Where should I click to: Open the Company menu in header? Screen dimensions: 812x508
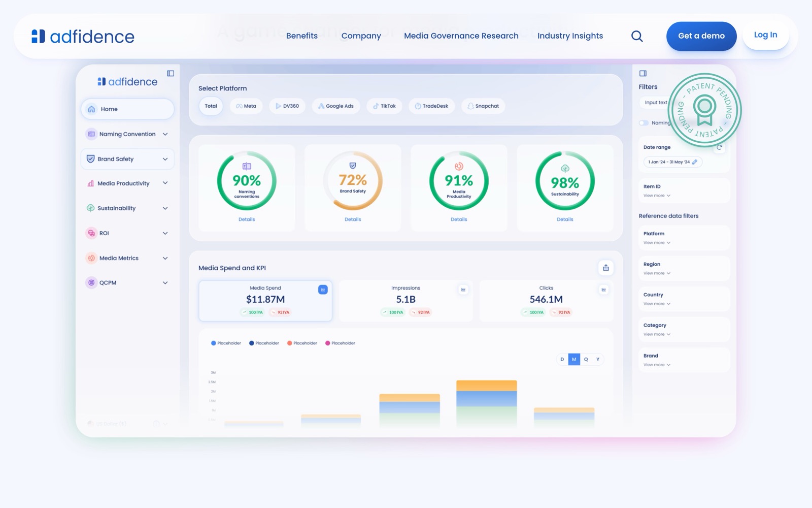[x=361, y=36]
